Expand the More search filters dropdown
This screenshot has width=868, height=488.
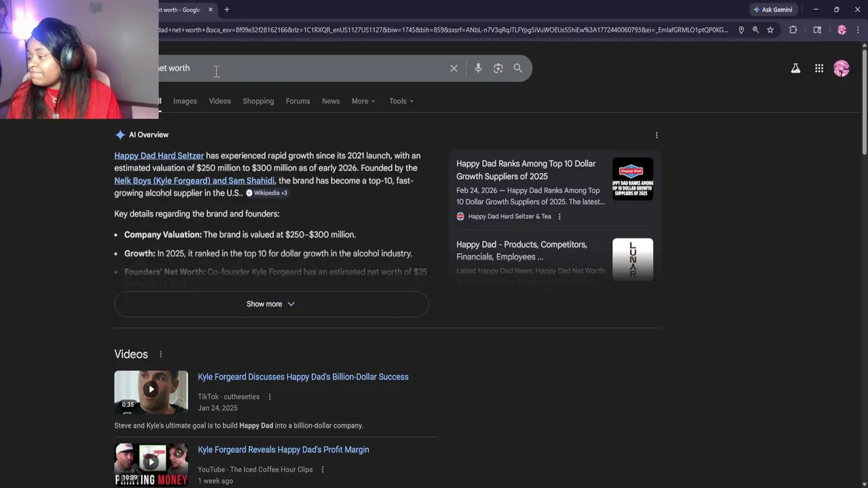click(363, 101)
